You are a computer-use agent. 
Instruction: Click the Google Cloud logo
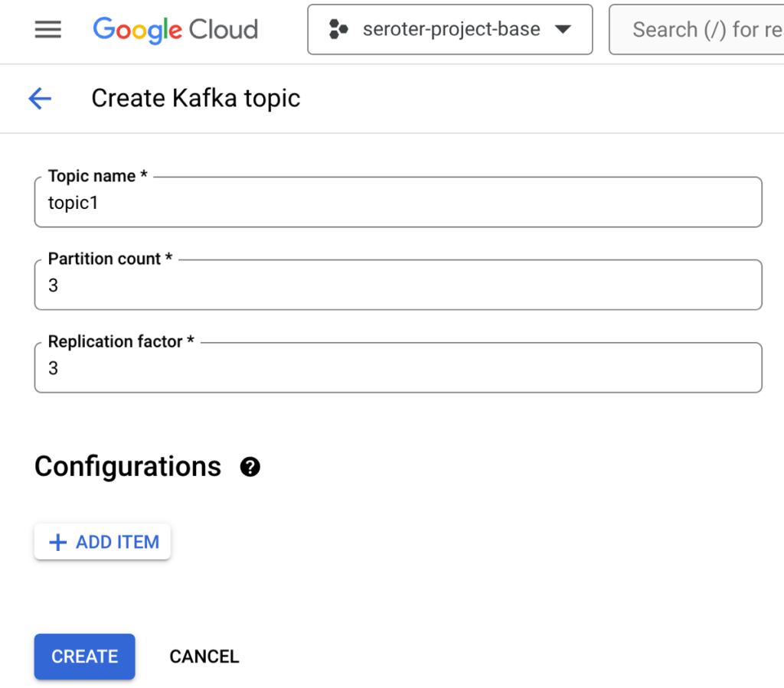(175, 29)
